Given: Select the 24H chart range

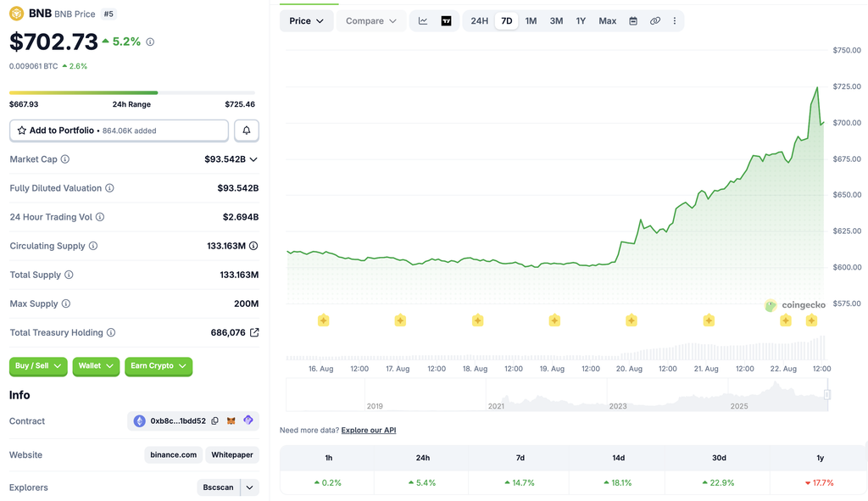Looking at the screenshot, I should point(480,21).
